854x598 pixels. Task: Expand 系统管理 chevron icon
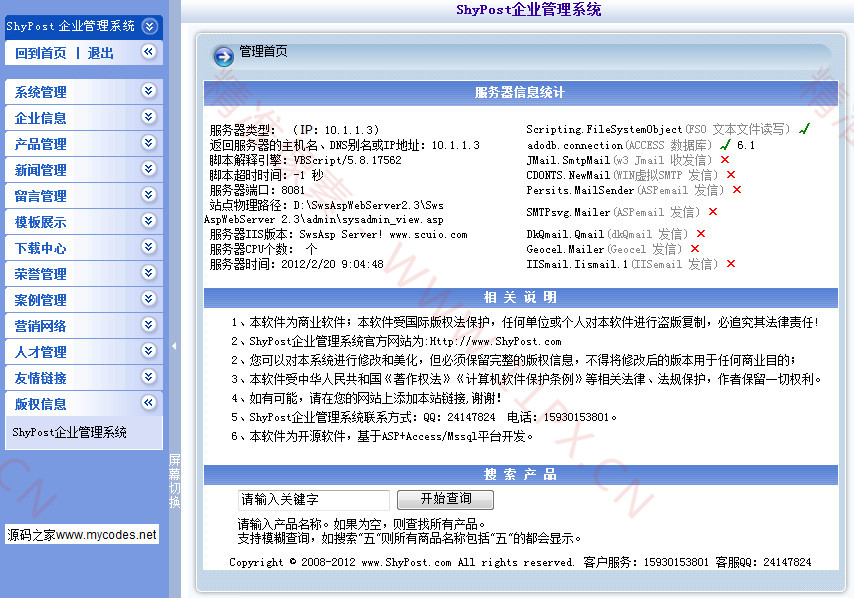click(149, 90)
